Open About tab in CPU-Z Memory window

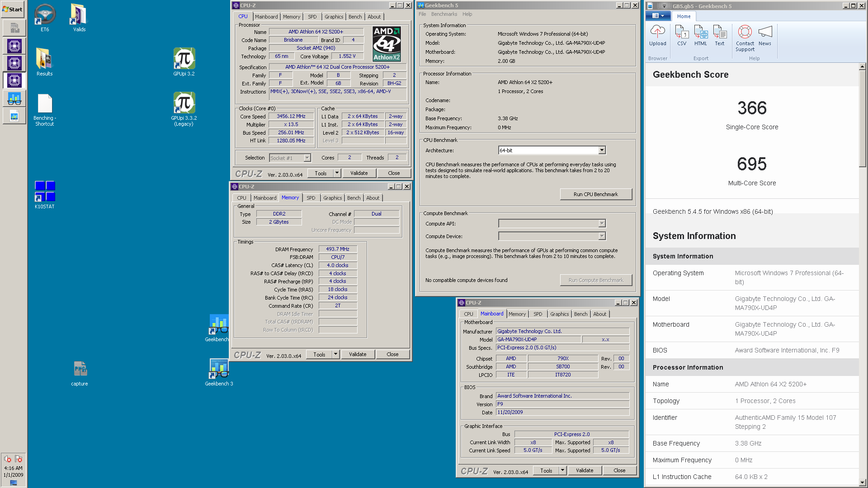click(x=373, y=198)
